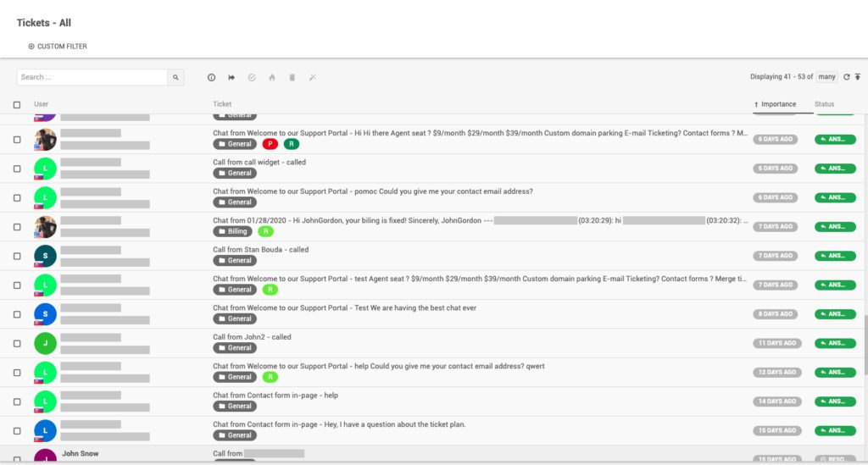Click the dark green R tag on Hi there chat

292,144
